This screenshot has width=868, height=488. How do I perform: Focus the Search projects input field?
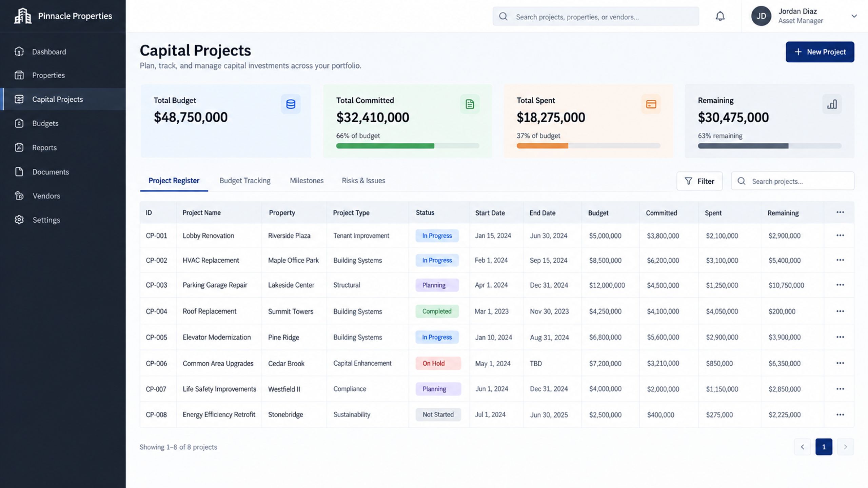[x=793, y=181]
